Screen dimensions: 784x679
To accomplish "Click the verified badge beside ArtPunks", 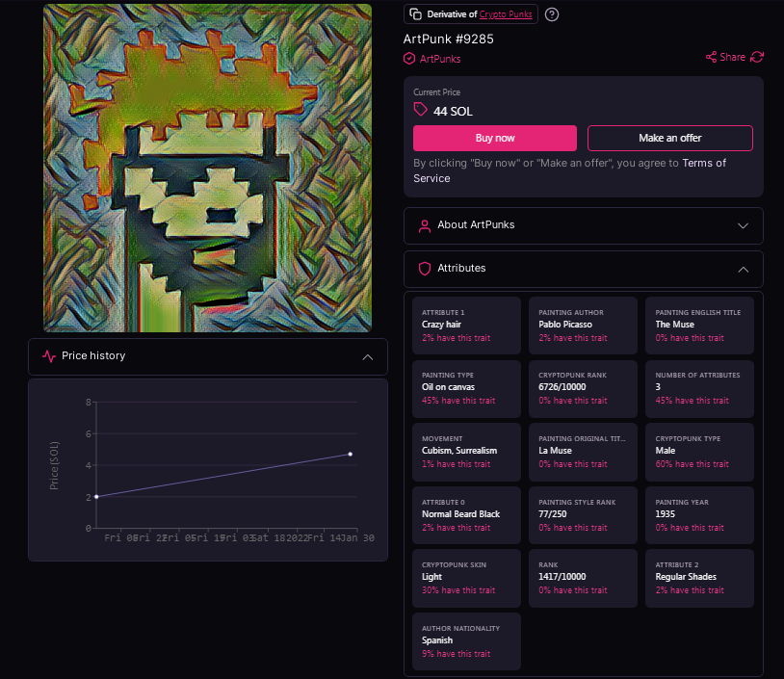I will (x=409, y=59).
